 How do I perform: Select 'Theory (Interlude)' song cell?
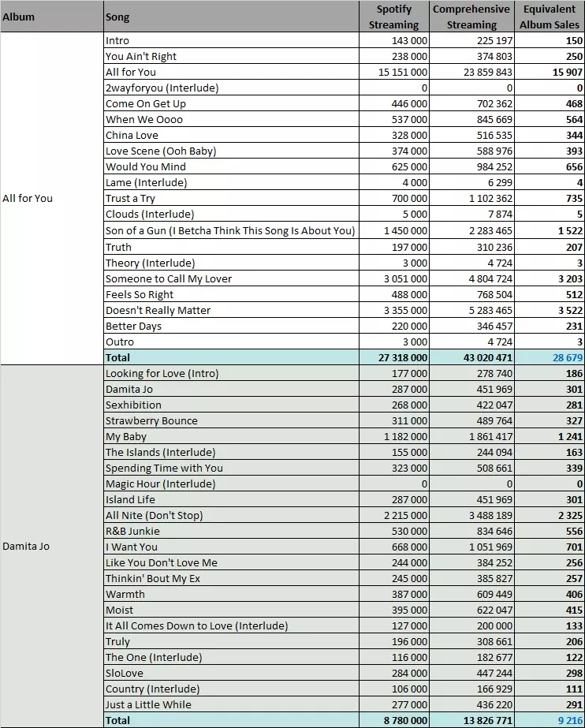231,263
